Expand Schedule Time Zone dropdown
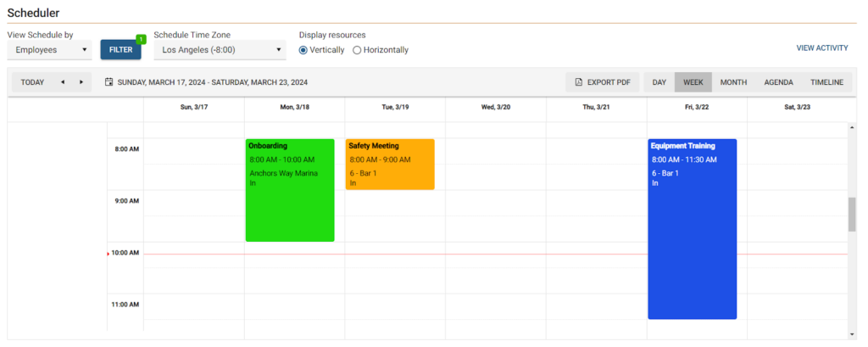This screenshot has height=347, width=868. point(220,50)
